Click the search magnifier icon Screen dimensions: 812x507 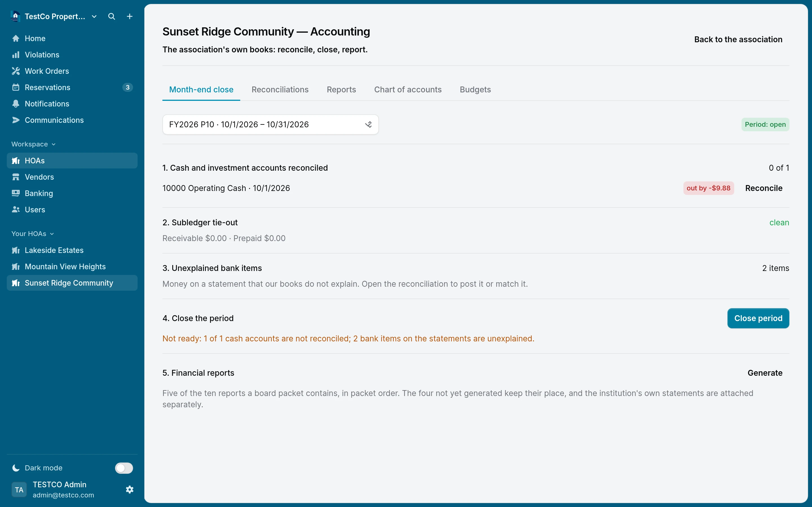112,16
